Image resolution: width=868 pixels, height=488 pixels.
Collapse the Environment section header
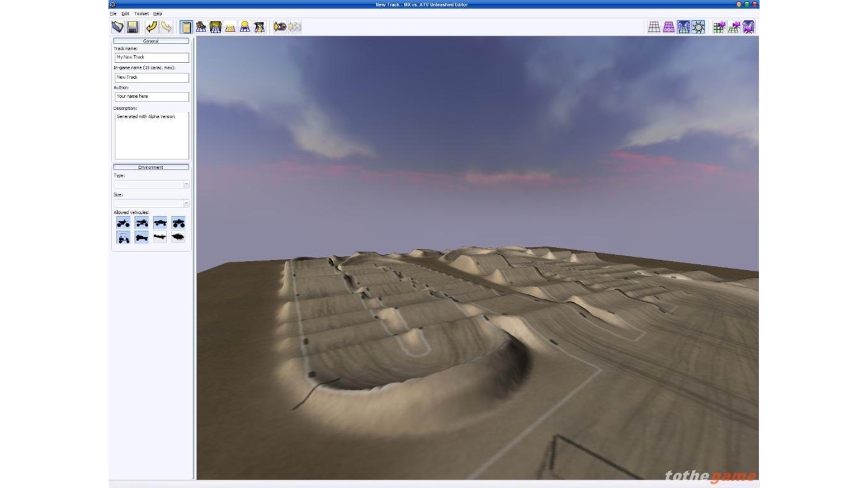pyautogui.click(x=151, y=167)
